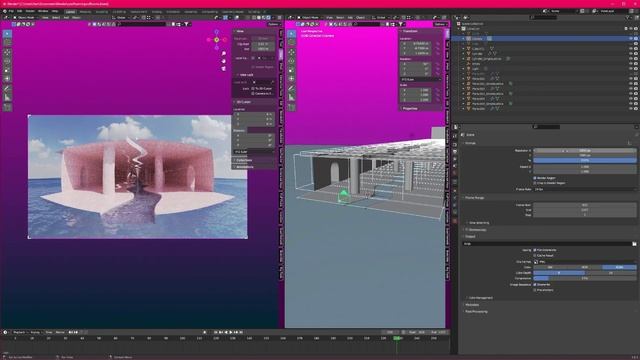
Task: Toggle the File Extensions checkbox
Action: coord(535,250)
